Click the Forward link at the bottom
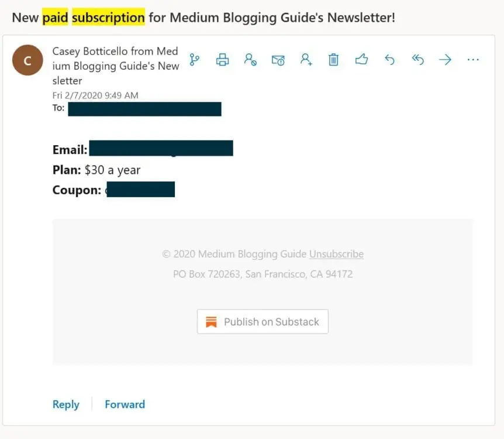 [125, 404]
